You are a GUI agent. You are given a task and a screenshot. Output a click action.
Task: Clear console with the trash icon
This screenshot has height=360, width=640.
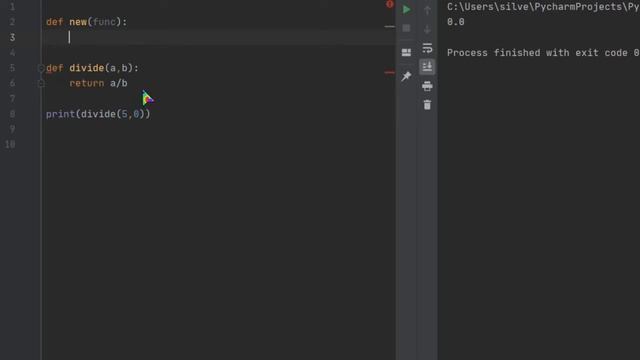click(427, 105)
